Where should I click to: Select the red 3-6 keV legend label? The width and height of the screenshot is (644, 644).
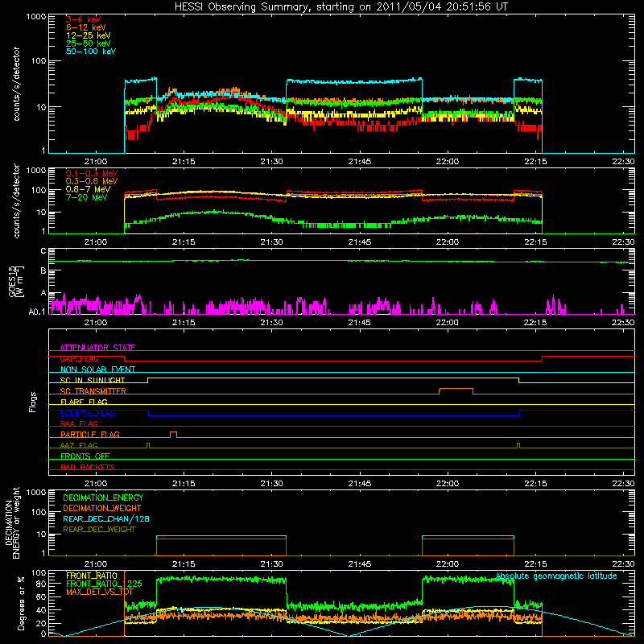pyautogui.click(x=83, y=19)
